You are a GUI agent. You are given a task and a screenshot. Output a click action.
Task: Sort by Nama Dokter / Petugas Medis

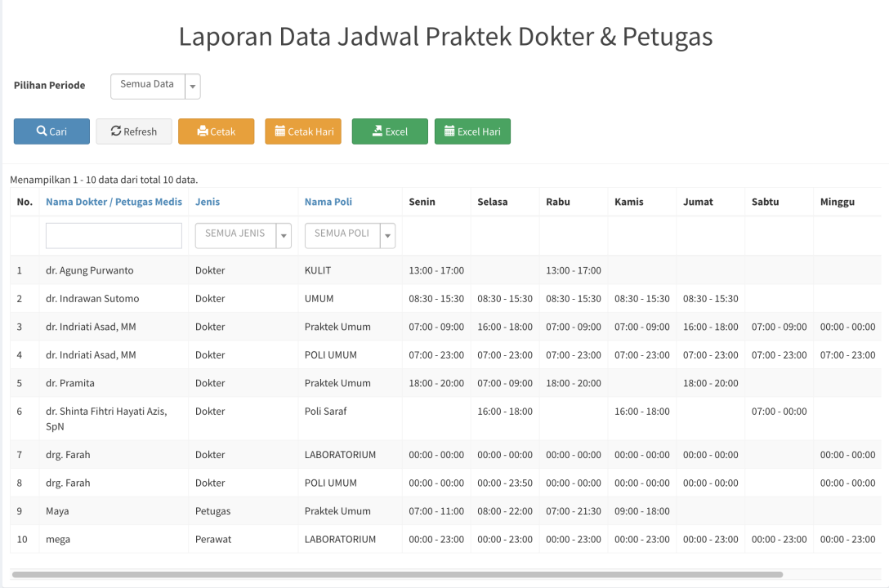(114, 202)
